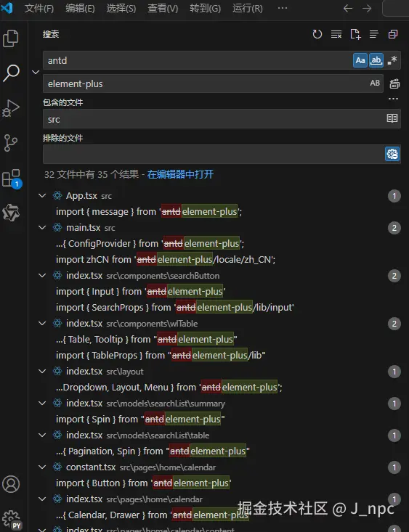Screen dimensions: 409x532
Task: Open the activity bar icon below Extensions
Action: pos(11,213)
